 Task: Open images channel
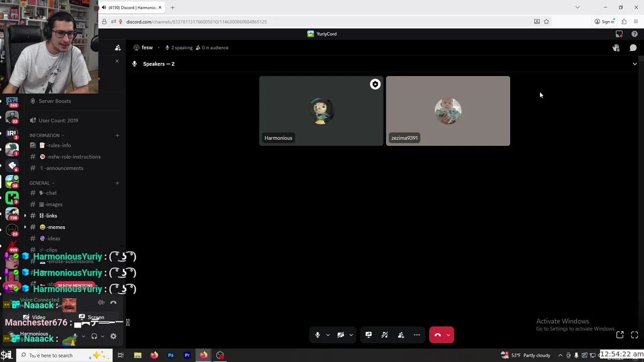(50, 205)
